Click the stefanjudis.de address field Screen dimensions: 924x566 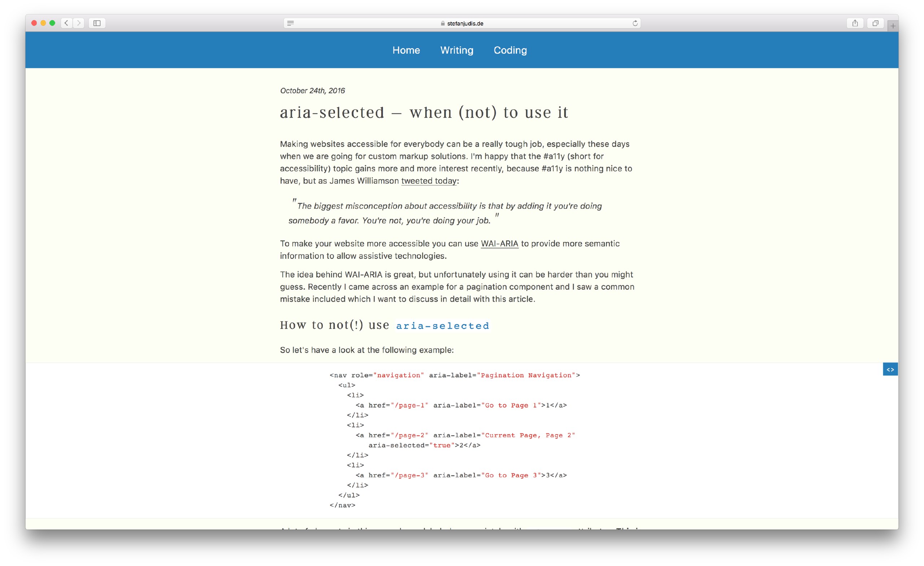462,23
